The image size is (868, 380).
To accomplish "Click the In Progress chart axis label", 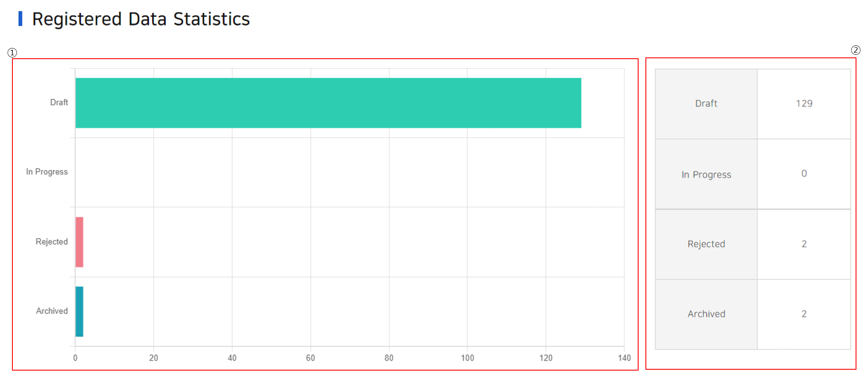I will pyautogui.click(x=47, y=172).
